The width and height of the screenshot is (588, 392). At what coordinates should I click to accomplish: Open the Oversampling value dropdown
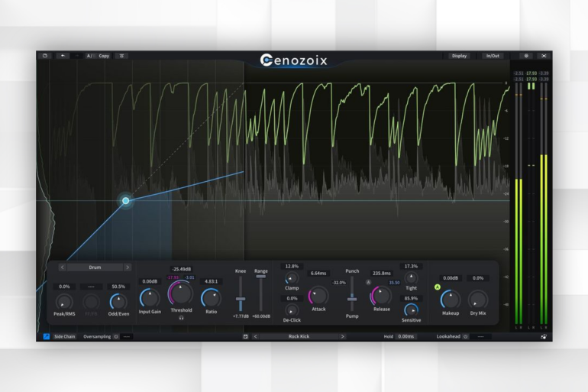coord(127,337)
